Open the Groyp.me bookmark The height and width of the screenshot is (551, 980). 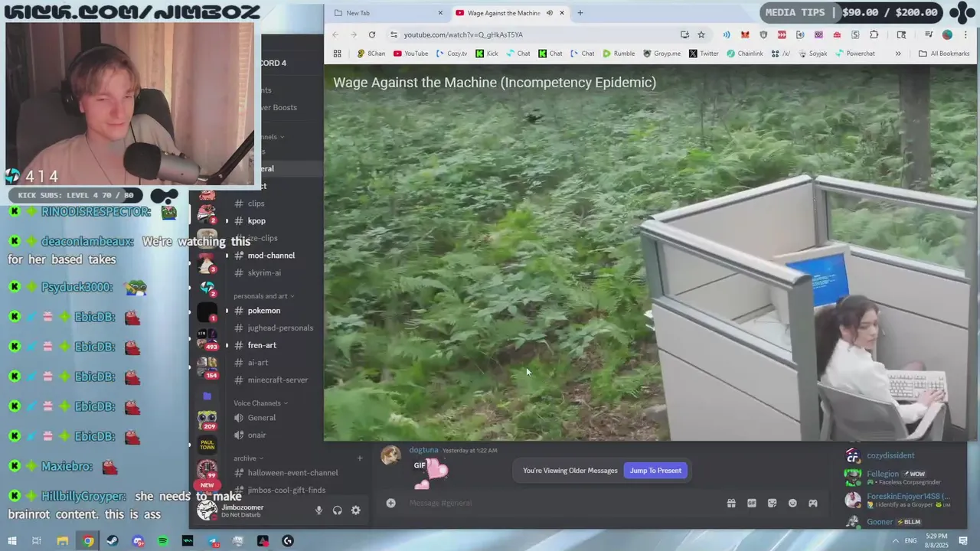coord(662,54)
